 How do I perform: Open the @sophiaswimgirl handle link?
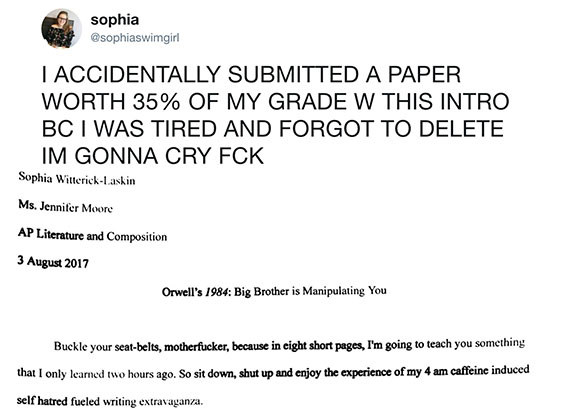[135, 38]
